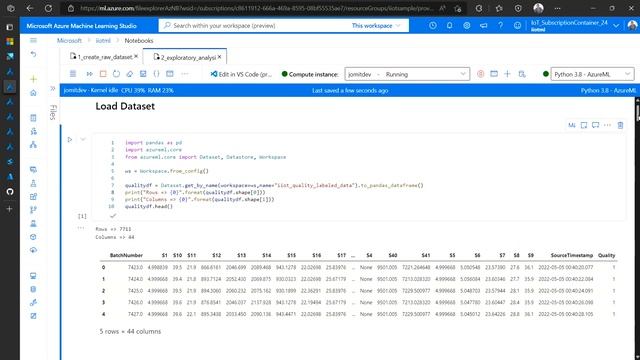Screen dimensions: 640x360
Task: Open the cell's more actions ellipsis
Action: 607,125
